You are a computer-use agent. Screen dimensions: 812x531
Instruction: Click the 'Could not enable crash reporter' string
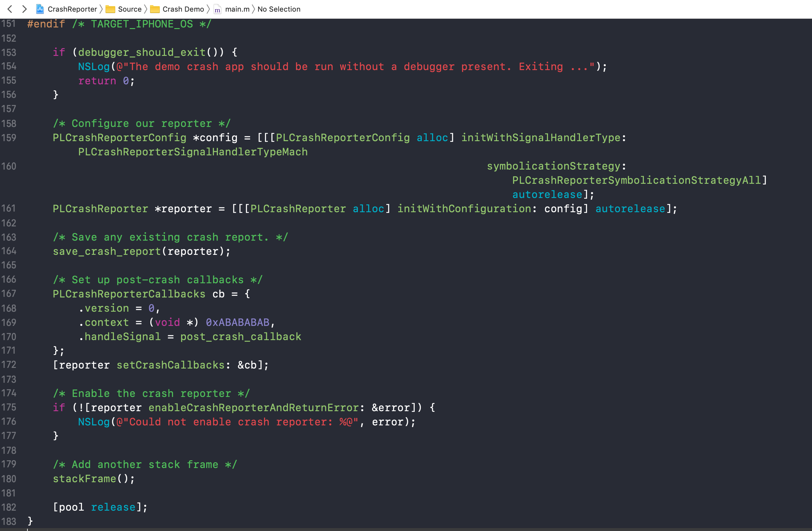tap(238, 422)
